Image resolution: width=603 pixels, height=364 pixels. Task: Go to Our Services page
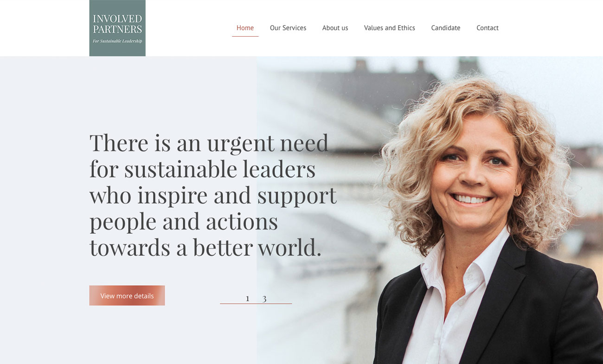288,28
